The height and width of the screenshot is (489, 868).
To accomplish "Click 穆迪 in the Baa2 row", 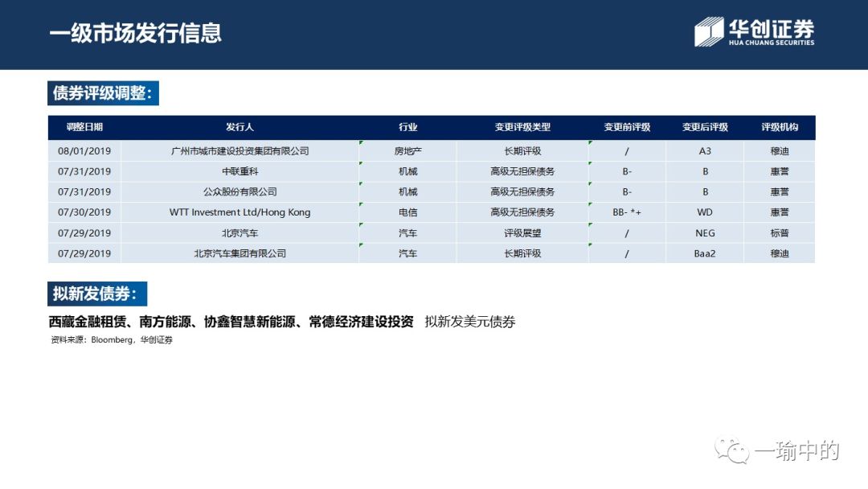I will tap(780, 253).
